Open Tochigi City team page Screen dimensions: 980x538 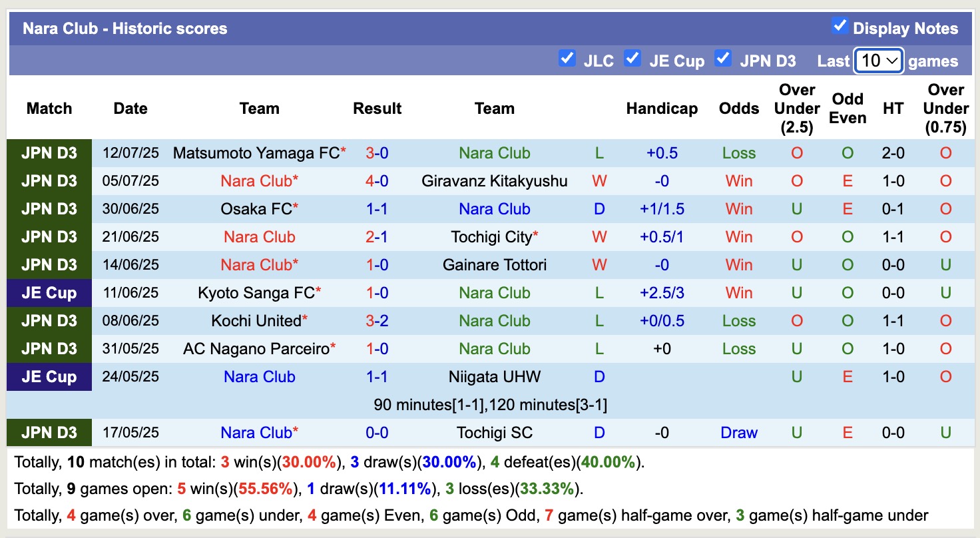click(491, 237)
